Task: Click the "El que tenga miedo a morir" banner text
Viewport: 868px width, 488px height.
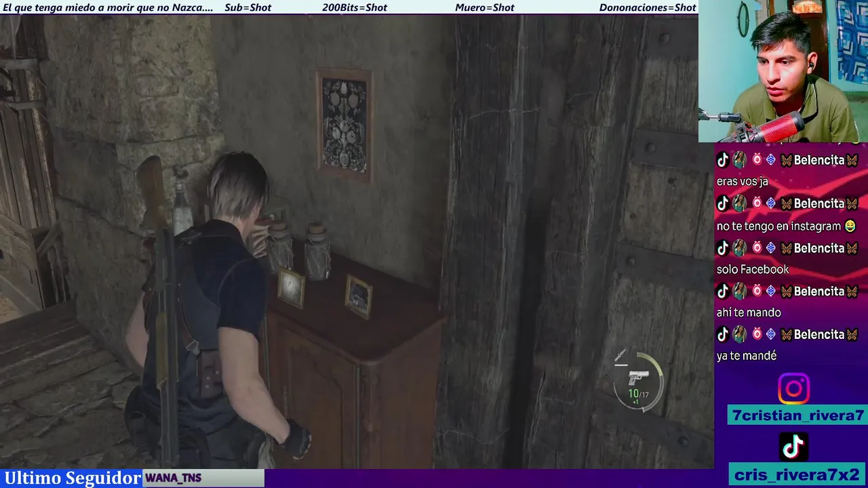Action: (108, 7)
